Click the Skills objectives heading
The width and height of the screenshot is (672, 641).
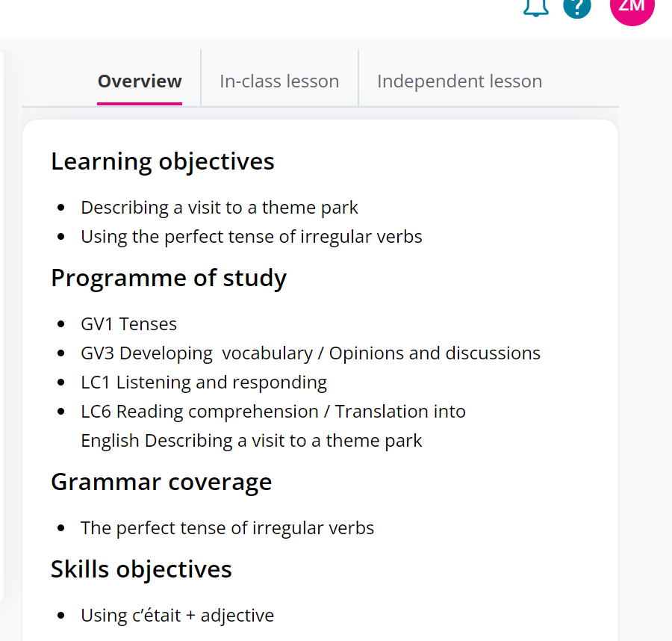(x=141, y=569)
